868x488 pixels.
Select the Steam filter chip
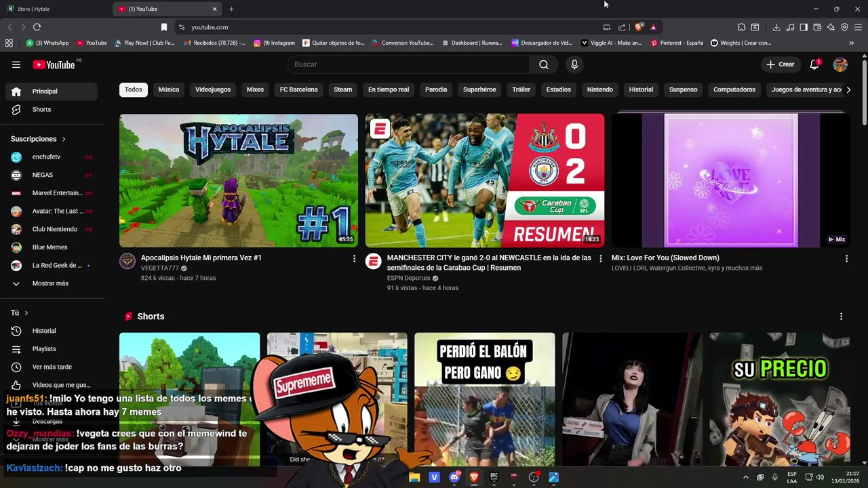tap(343, 89)
